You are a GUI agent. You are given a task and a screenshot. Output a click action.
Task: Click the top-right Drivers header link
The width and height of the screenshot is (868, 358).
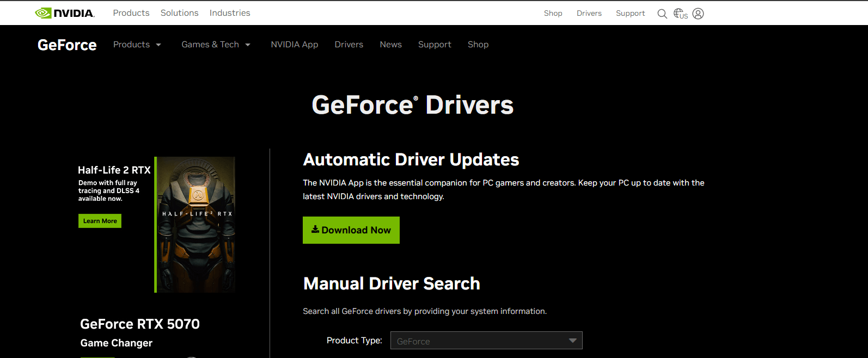click(x=589, y=14)
